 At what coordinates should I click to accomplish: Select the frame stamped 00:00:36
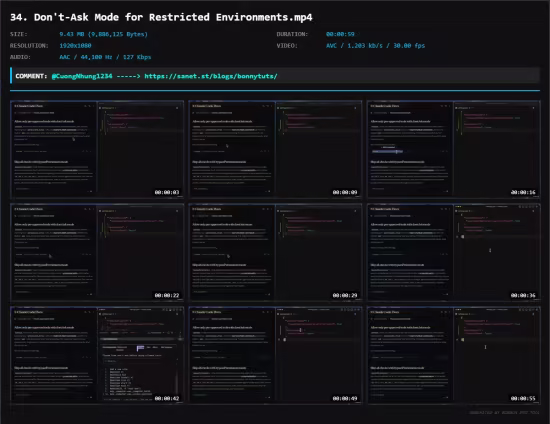pos(454,253)
